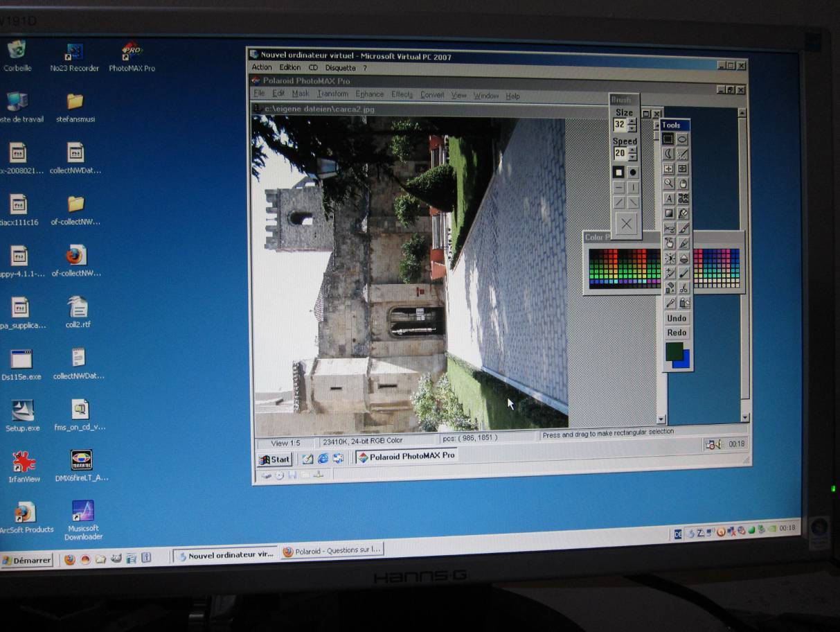Toggle the round brush shape

(633, 172)
